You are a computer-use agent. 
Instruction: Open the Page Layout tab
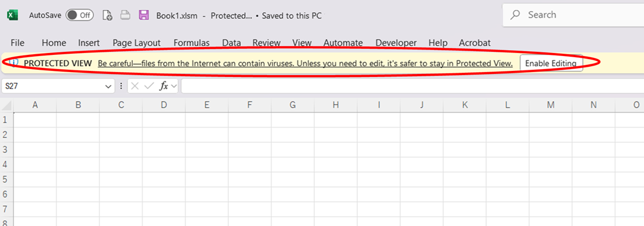tap(137, 43)
